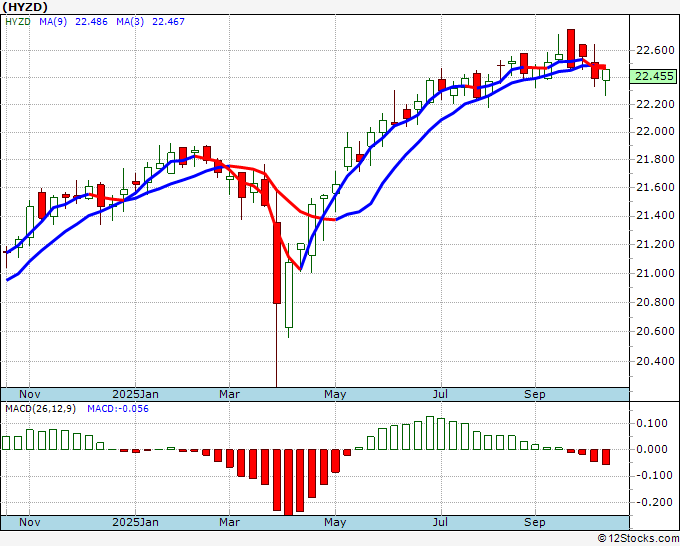The width and height of the screenshot is (680, 546).
Task: Click Jul on the price chart date axis
Action: pyautogui.click(x=441, y=394)
